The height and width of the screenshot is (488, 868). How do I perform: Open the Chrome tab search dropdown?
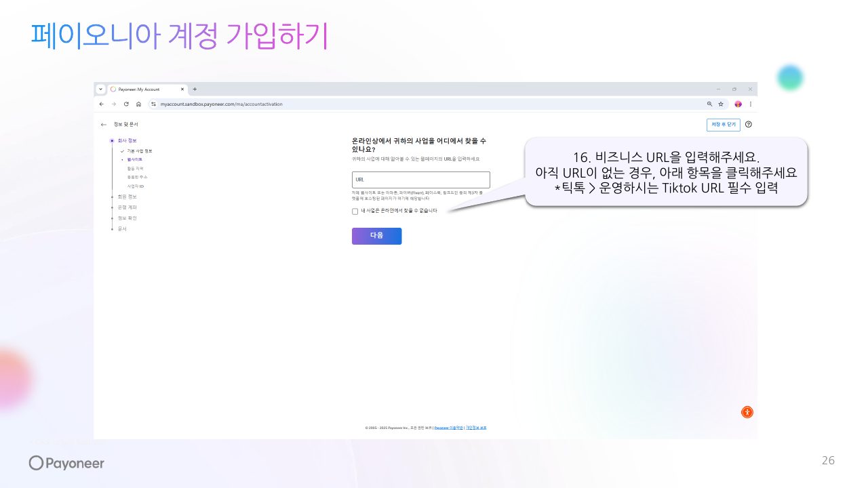[100, 89]
